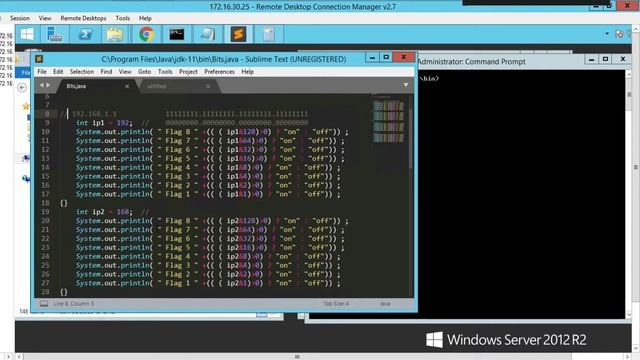
Task: Open the Sublime View menu
Action: tap(125, 71)
